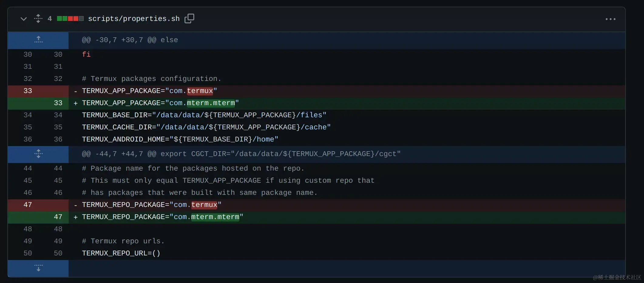Viewport: 644px width, 283px height.
Task: Select old line number 47 on deleted row
Action: 28,205
